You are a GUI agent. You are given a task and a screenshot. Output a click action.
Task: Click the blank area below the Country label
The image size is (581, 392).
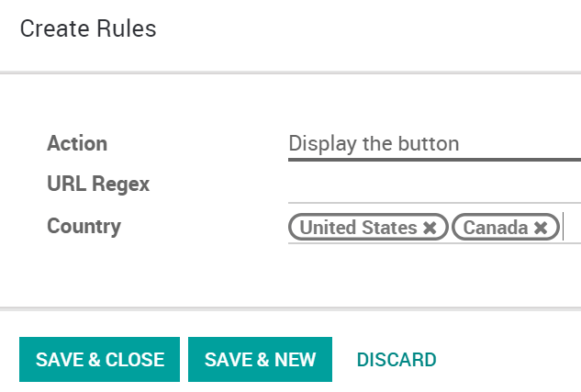tap(138, 271)
